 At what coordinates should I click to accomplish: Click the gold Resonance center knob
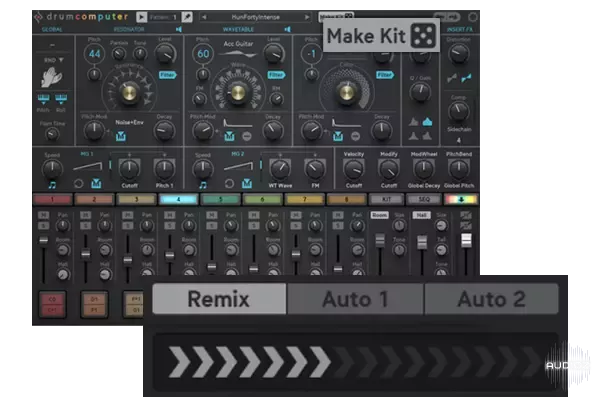(x=129, y=92)
